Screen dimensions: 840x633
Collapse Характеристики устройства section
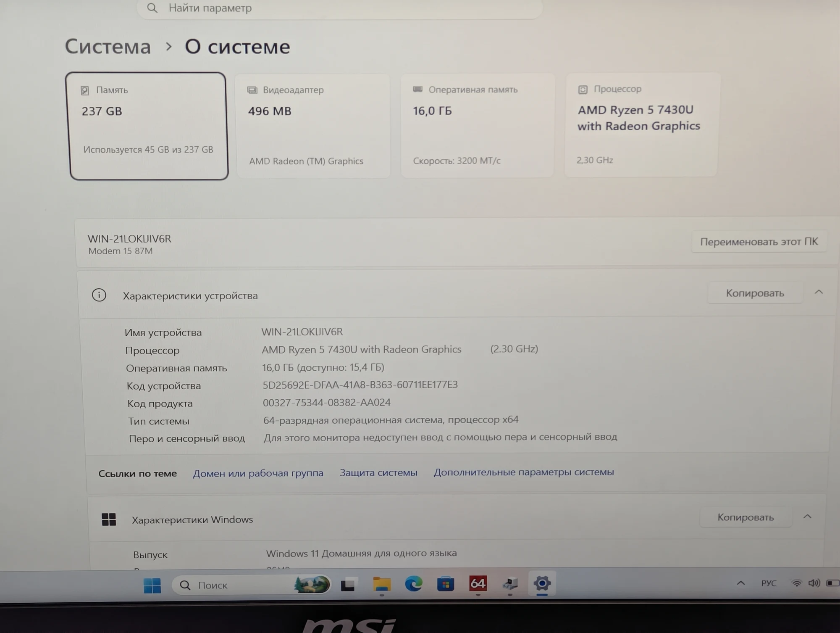tap(819, 292)
